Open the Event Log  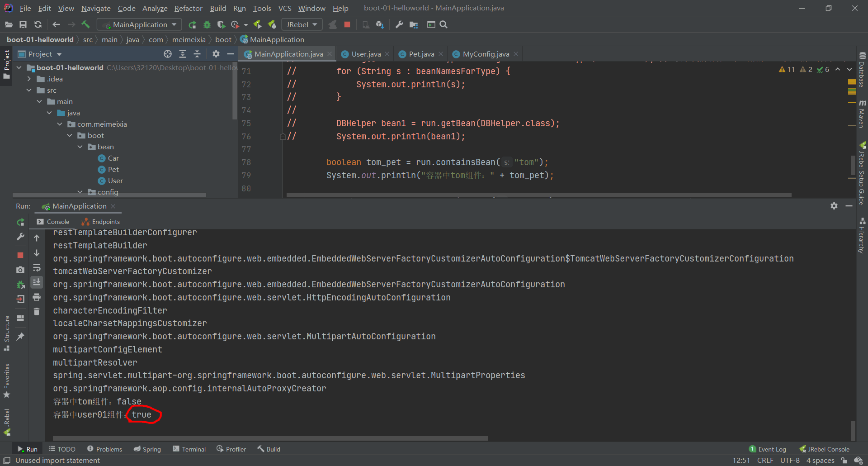(x=767, y=449)
